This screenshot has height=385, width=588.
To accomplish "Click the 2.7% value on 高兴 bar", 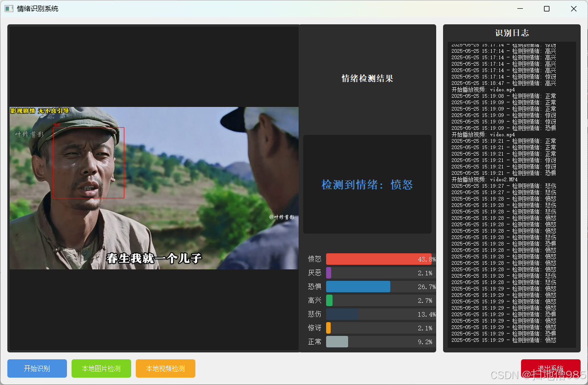I will 425,301.
